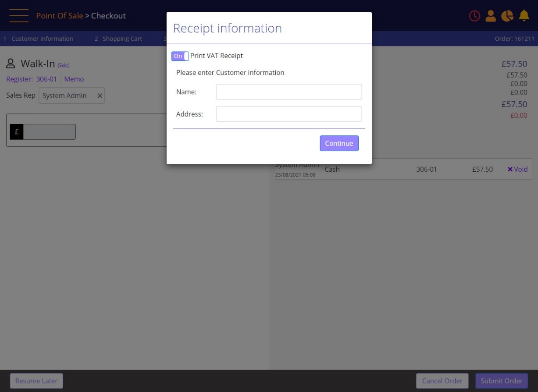Viewport: 538px width, 392px height.
Task: Void the Cash payment
Action: [x=517, y=170]
